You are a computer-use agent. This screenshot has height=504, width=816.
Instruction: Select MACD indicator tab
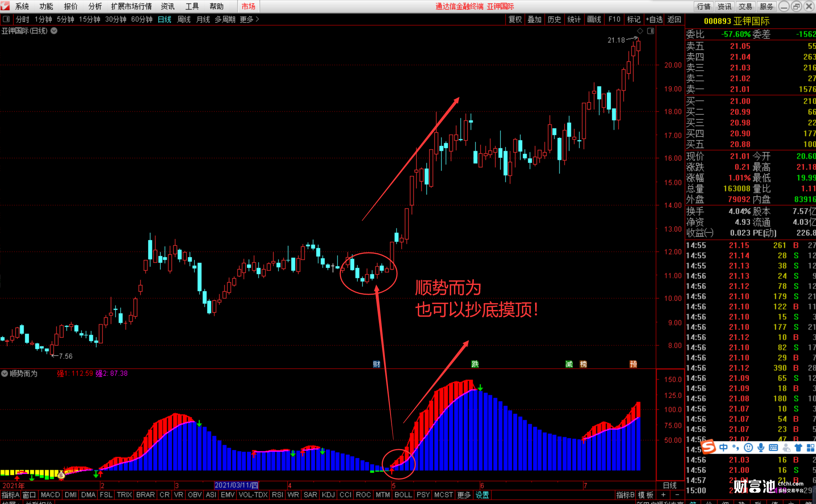coord(50,495)
